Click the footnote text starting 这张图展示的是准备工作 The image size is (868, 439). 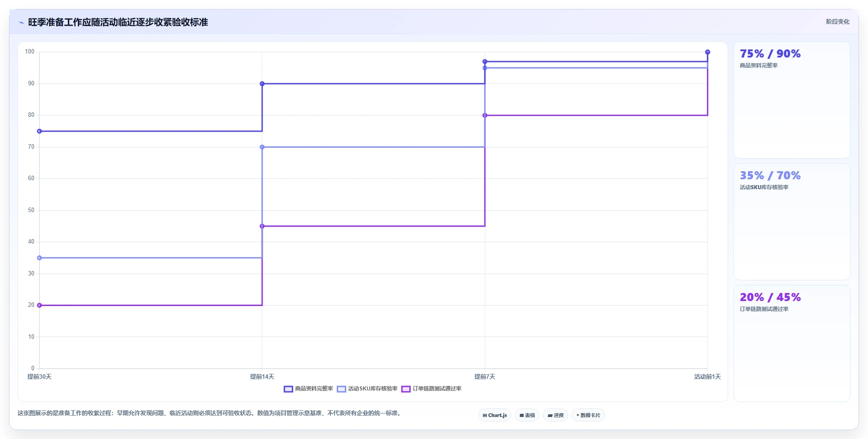point(210,413)
